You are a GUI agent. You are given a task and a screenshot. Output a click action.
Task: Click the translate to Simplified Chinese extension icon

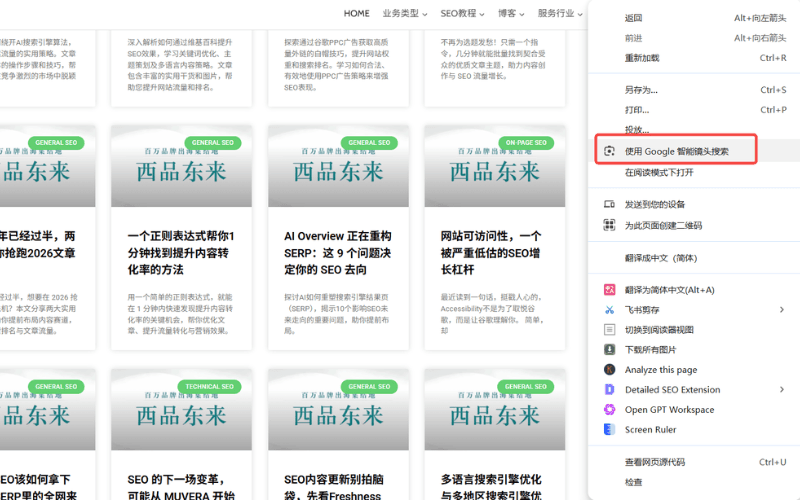[609, 290]
